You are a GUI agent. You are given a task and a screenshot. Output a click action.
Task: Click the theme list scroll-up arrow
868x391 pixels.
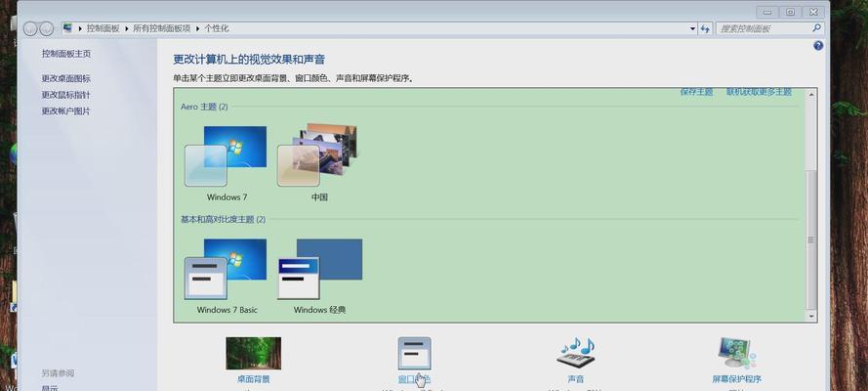click(x=811, y=95)
